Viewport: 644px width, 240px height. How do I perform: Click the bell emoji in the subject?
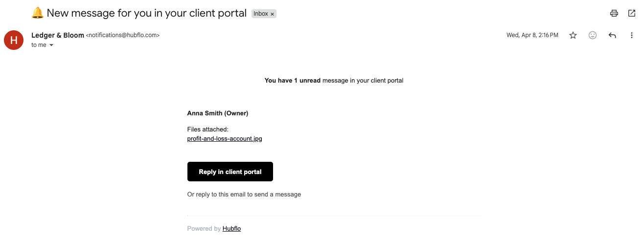[38, 13]
